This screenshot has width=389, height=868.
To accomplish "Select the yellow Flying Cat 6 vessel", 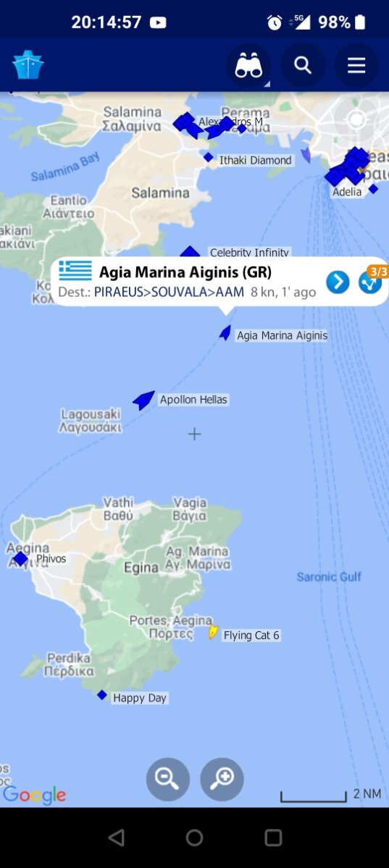I will [x=214, y=632].
